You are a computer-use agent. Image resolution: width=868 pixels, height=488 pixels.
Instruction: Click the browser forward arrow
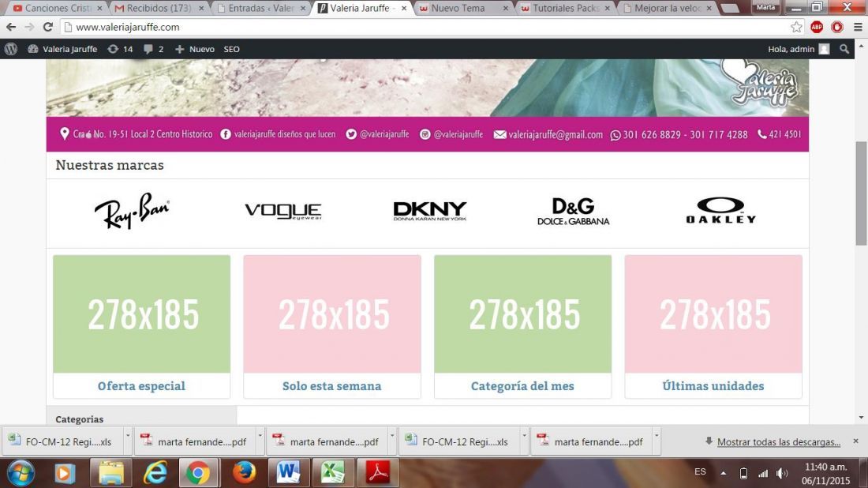29,27
